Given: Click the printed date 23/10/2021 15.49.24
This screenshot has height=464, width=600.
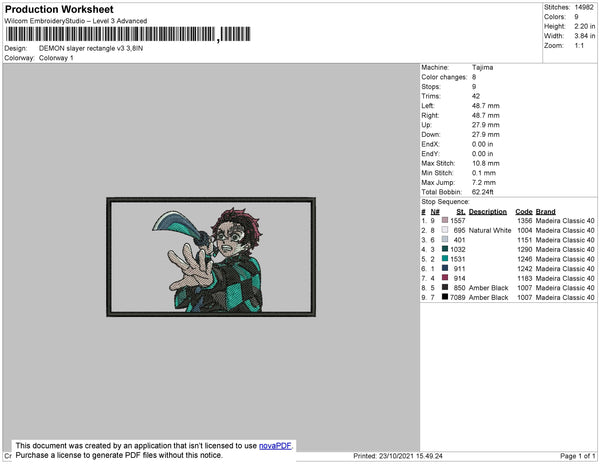Looking at the screenshot, I should click(x=411, y=456).
